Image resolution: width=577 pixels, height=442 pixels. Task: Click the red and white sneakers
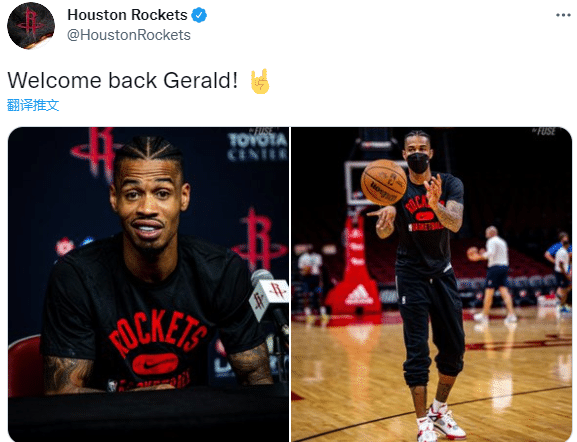[441, 423]
